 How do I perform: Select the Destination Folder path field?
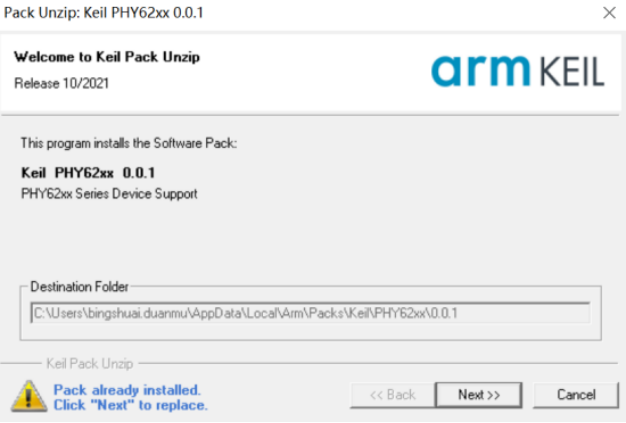pyautogui.click(x=311, y=313)
